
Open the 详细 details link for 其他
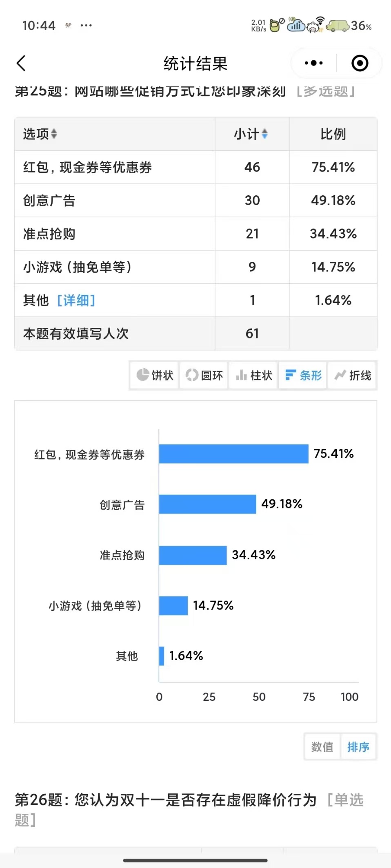tap(76, 300)
